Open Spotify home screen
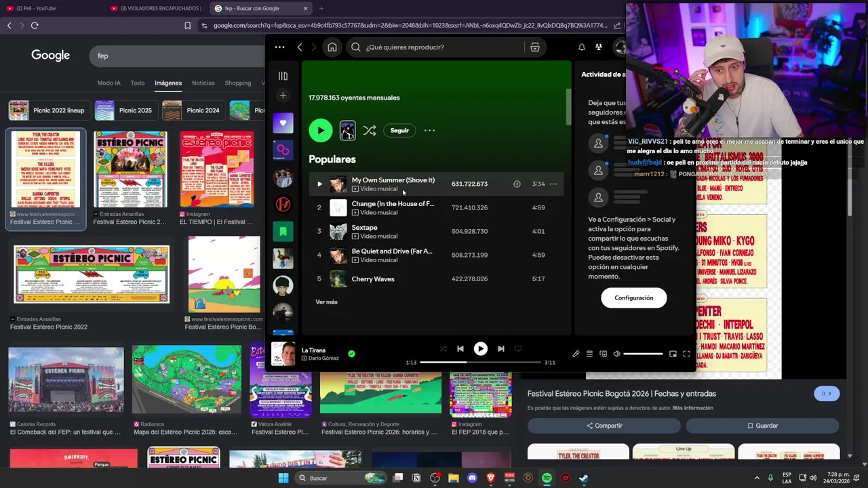Image resolution: width=868 pixels, height=488 pixels. tap(332, 47)
